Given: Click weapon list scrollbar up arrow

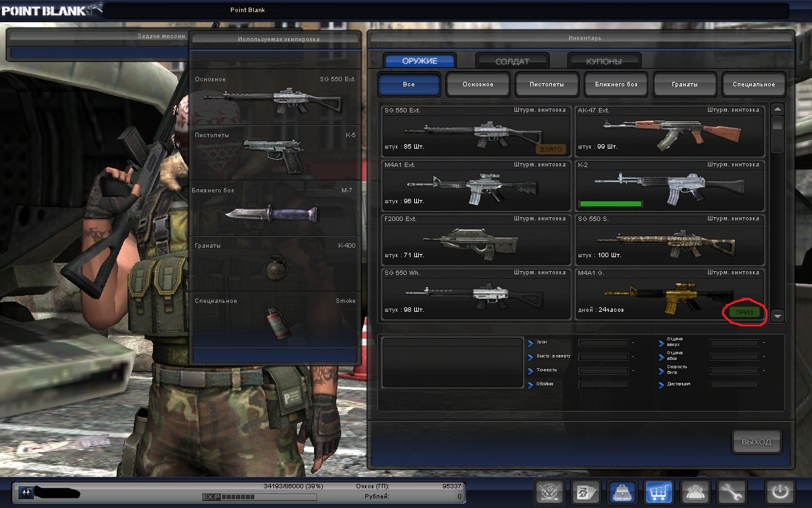Looking at the screenshot, I should [778, 109].
